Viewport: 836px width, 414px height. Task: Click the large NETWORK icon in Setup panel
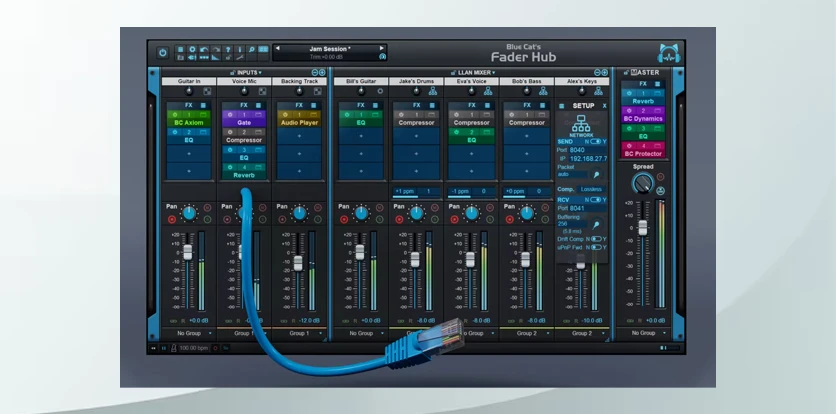(581, 126)
